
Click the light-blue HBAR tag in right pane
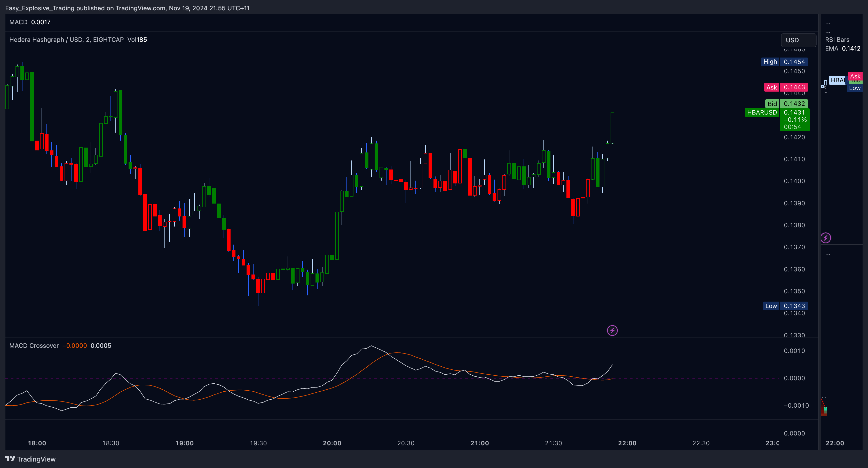tap(837, 80)
